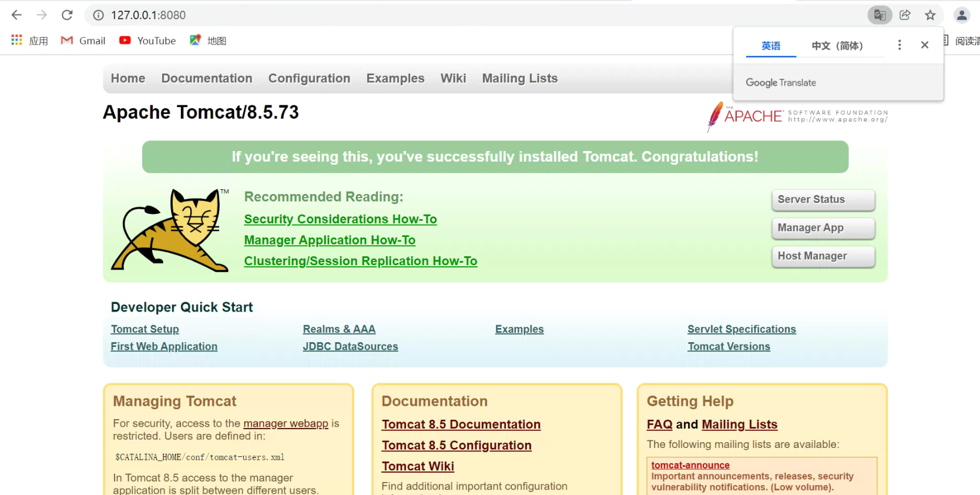Bookmark this page with the star icon
Screen dimensions: 980x495
point(930,15)
